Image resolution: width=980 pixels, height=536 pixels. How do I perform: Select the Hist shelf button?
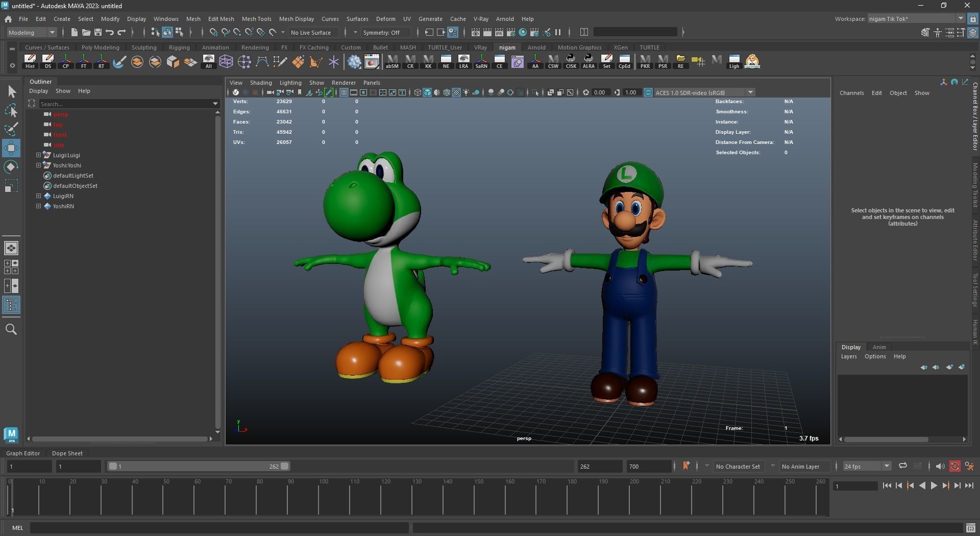pyautogui.click(x=30, y=61)
